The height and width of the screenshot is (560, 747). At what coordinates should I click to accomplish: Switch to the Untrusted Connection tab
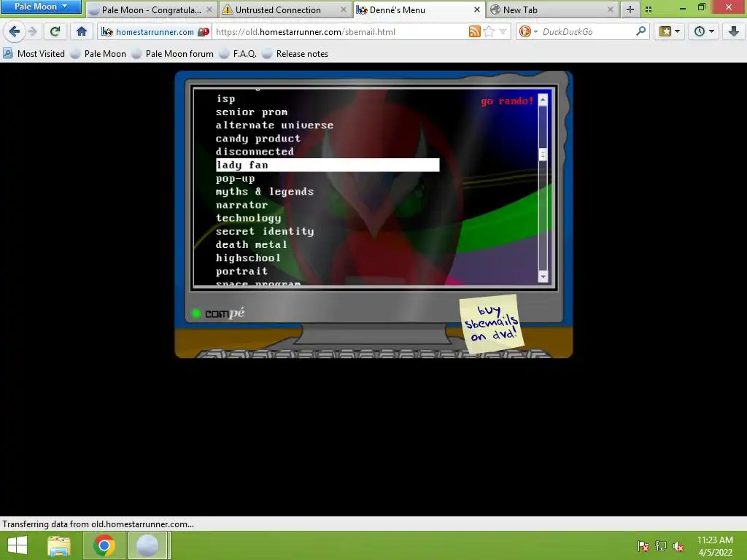click(x=278, y=9)
